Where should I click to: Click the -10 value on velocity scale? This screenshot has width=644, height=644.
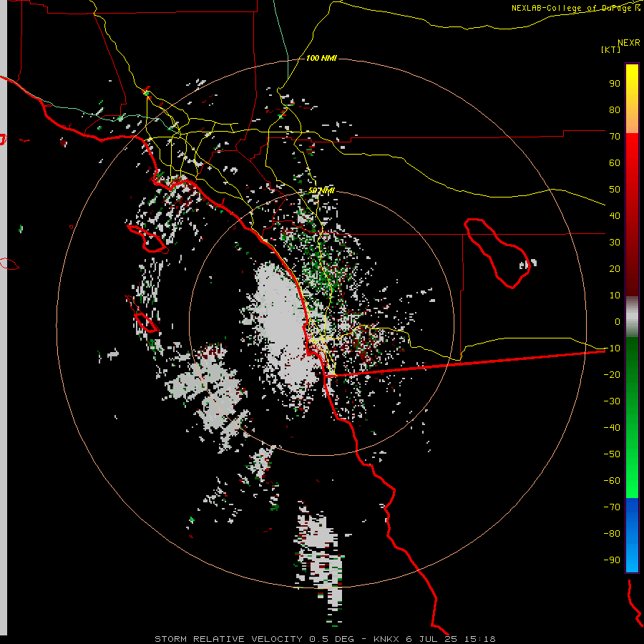click(612, 348)
